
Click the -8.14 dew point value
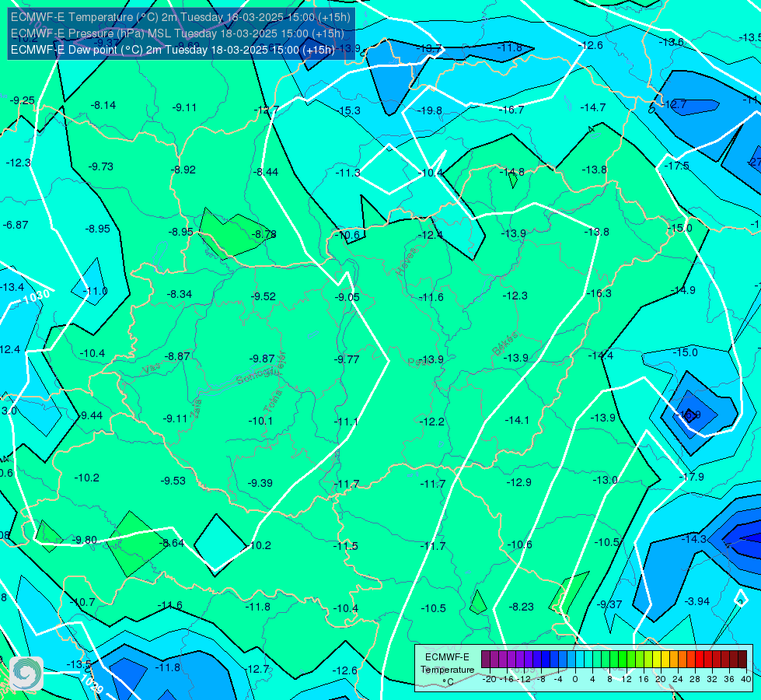(103, 106)
